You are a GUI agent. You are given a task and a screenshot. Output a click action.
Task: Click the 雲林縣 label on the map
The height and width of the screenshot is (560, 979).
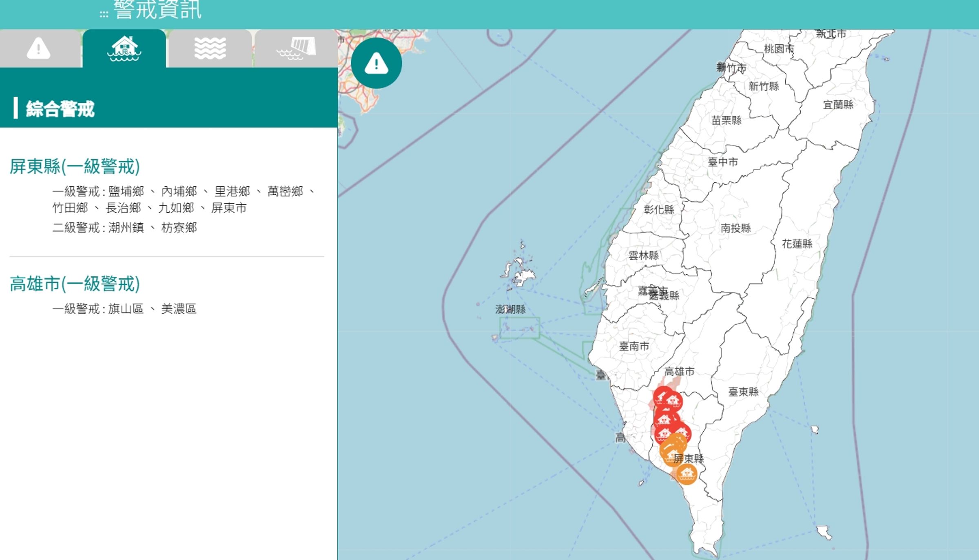click(x=644, y=256)
